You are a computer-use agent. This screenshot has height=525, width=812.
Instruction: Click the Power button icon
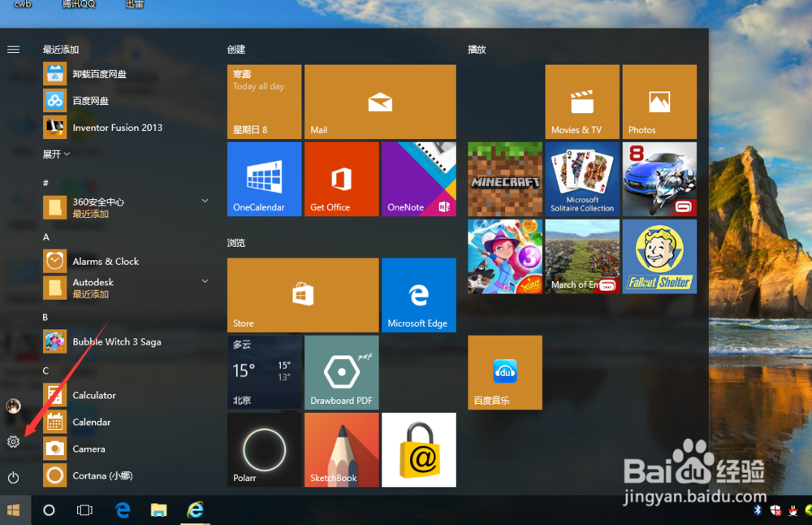tap(13, 477)
